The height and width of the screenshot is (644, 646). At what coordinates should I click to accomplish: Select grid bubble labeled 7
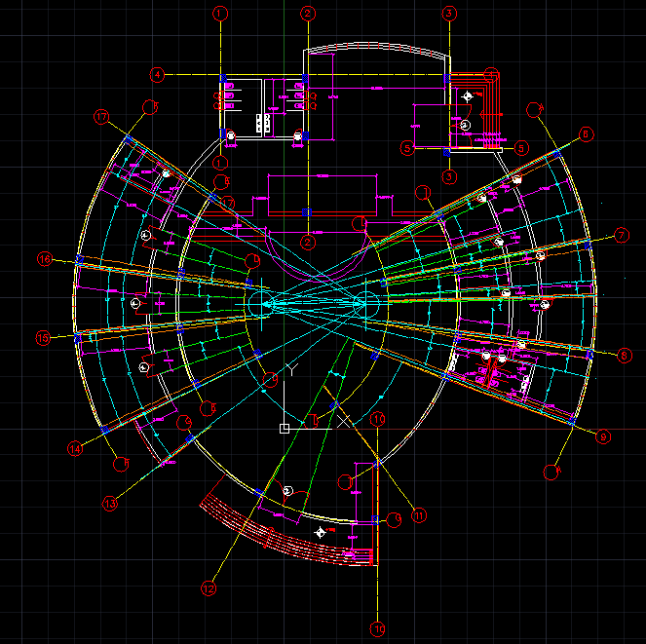(622, 235)
